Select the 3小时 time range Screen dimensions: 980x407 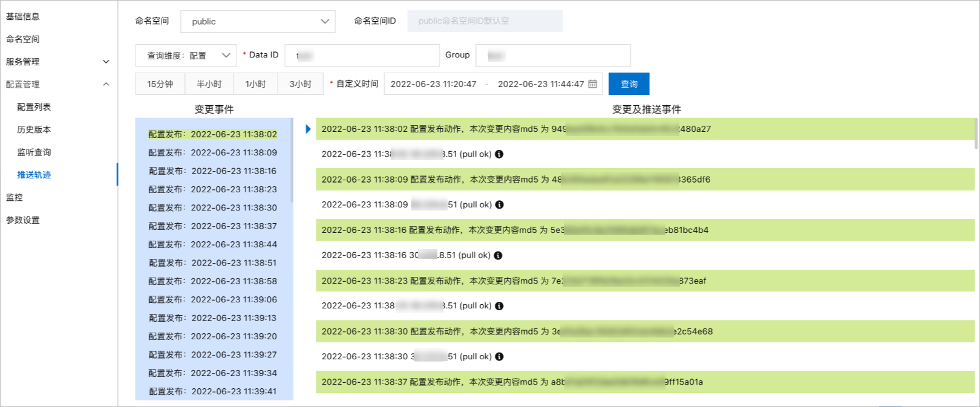point(301,84)
